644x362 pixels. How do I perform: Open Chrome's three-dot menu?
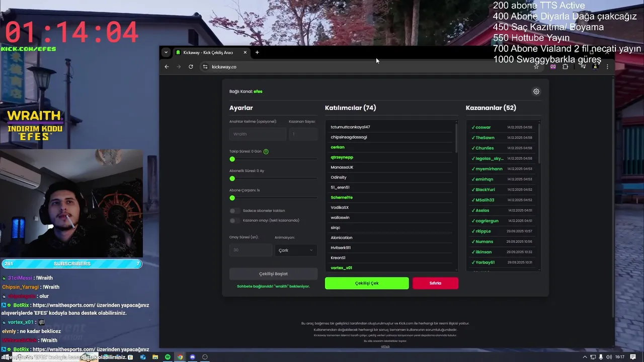click(x=607, y=66)
